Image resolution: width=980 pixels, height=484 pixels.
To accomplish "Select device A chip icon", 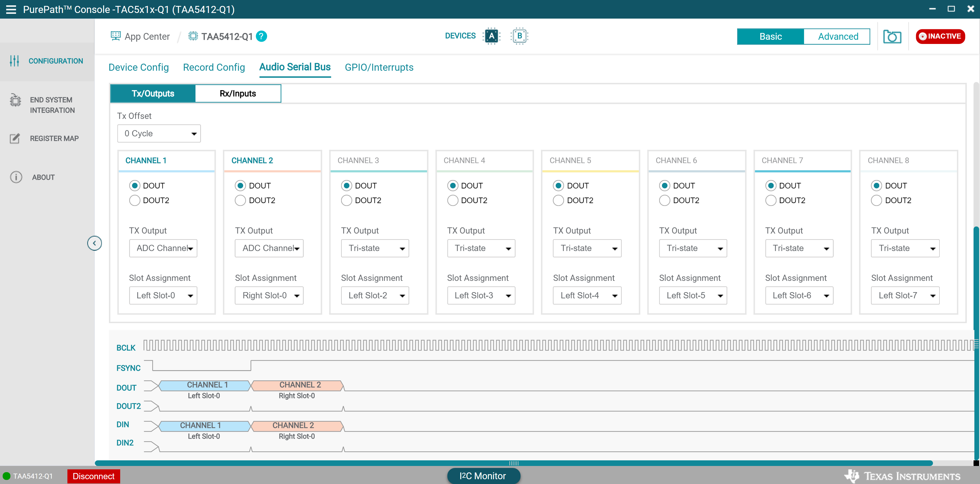I will [491, 36].
